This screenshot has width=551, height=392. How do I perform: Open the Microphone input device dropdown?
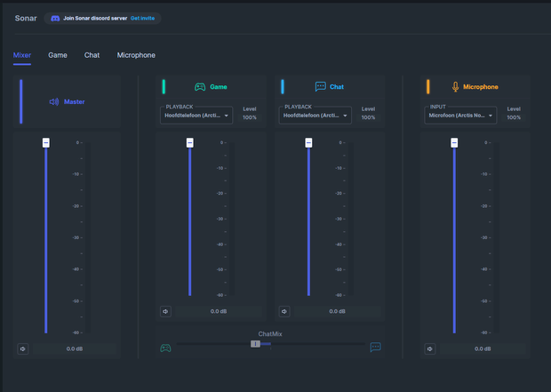point(460,116)
